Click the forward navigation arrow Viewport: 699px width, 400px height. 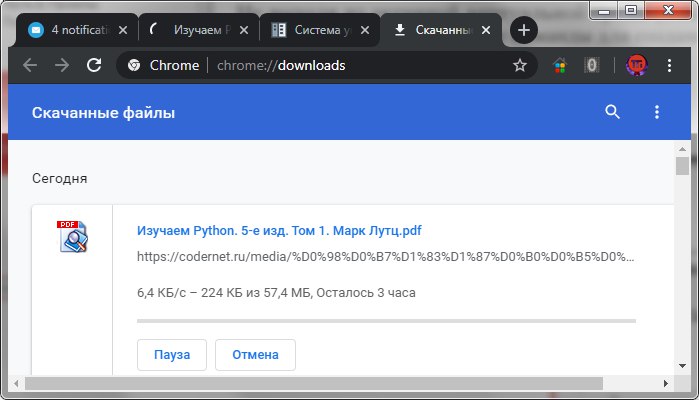point(62,66)
